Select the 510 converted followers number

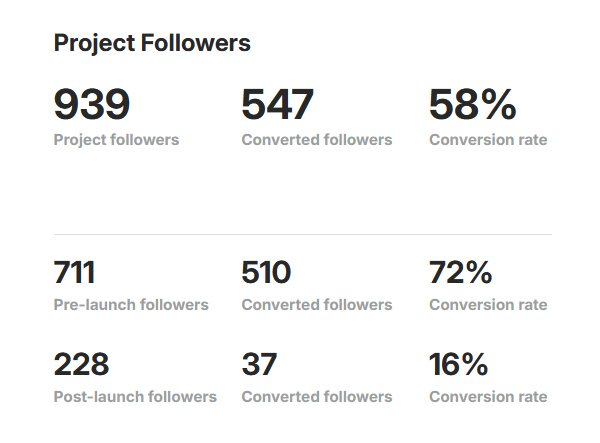(x=266, y=272)
